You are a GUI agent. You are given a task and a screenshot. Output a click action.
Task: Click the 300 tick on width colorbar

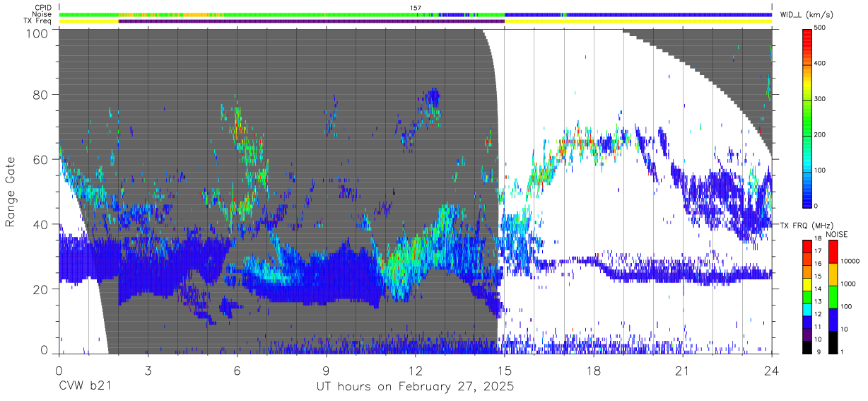[821, 100]
